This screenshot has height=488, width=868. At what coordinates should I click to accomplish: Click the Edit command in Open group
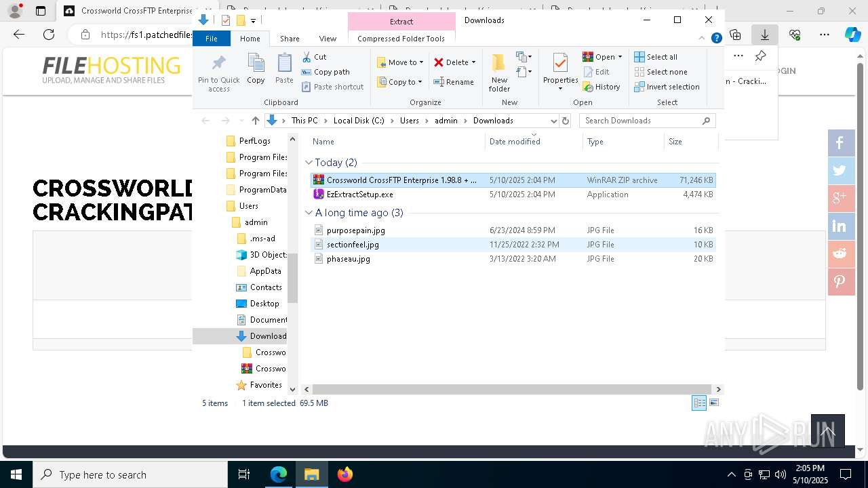596,72
